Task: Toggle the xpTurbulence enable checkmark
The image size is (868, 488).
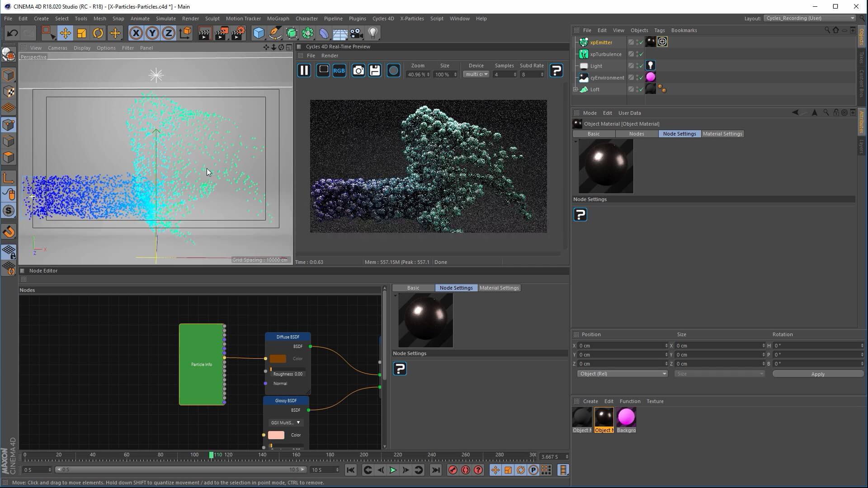Action: pyautogui.click(x=641, y=54)
